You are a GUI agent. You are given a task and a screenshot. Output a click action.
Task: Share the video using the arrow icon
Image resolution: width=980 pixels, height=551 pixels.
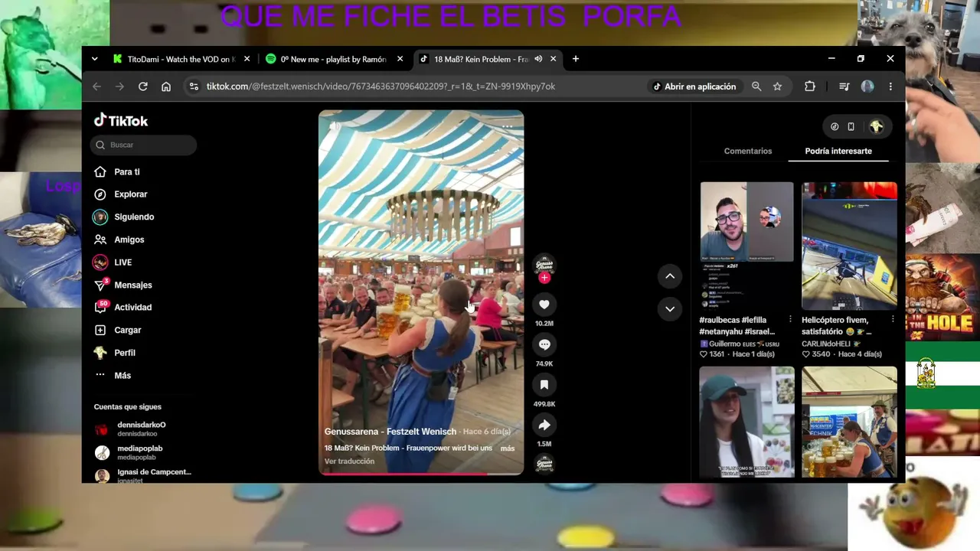(544, 425)
